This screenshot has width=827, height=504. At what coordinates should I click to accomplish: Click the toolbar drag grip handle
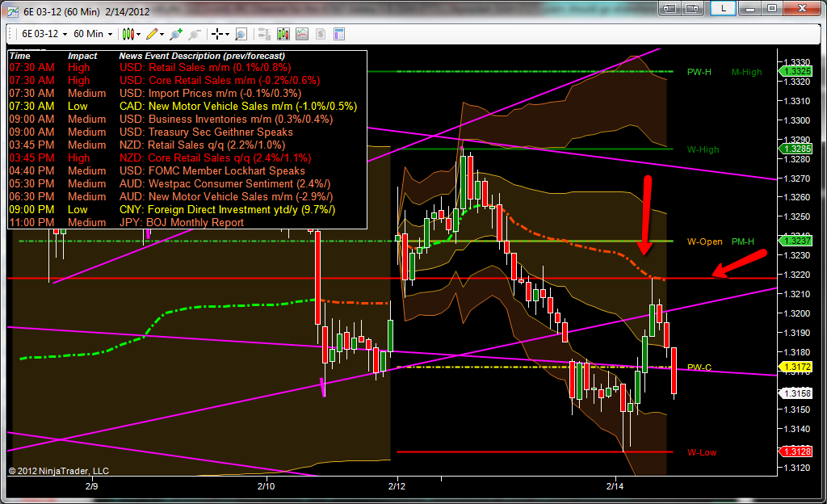[11, 34]
